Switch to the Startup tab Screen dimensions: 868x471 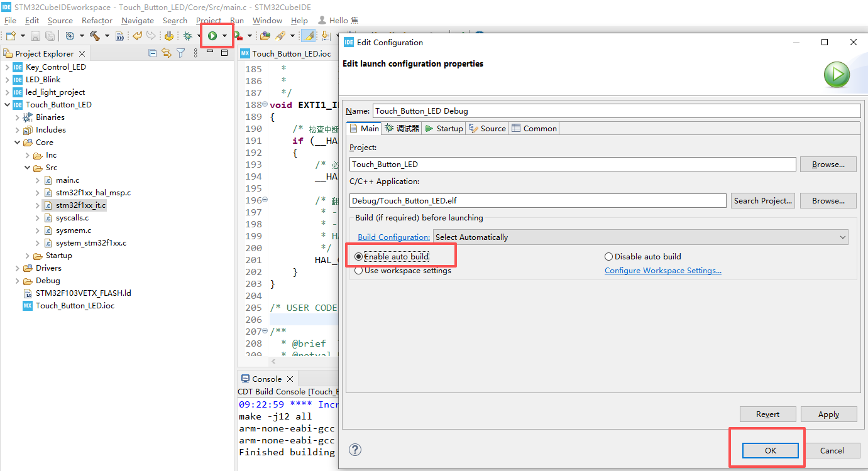pos(444,128)
